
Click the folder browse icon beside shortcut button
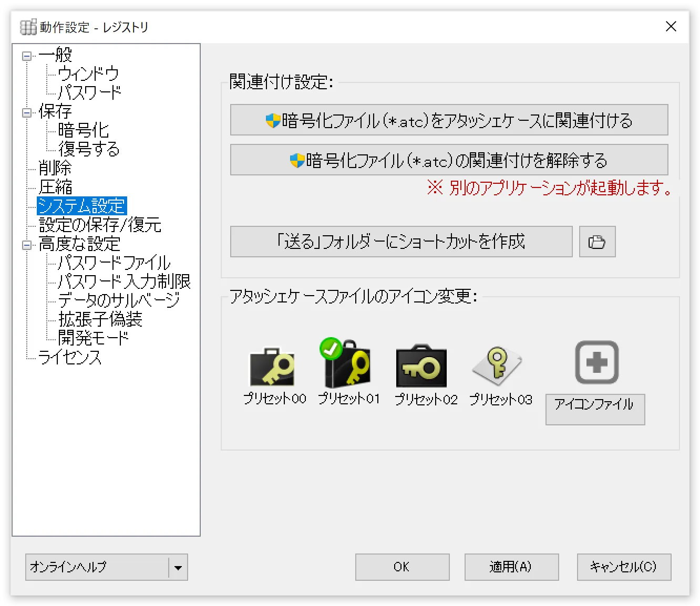[x=597, y=242]
